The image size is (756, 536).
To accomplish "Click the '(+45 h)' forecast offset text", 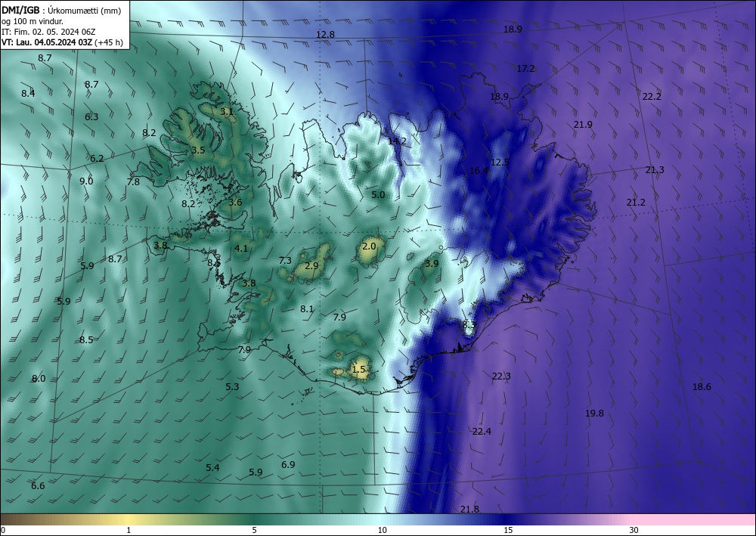I will click(x=109, y=42).
